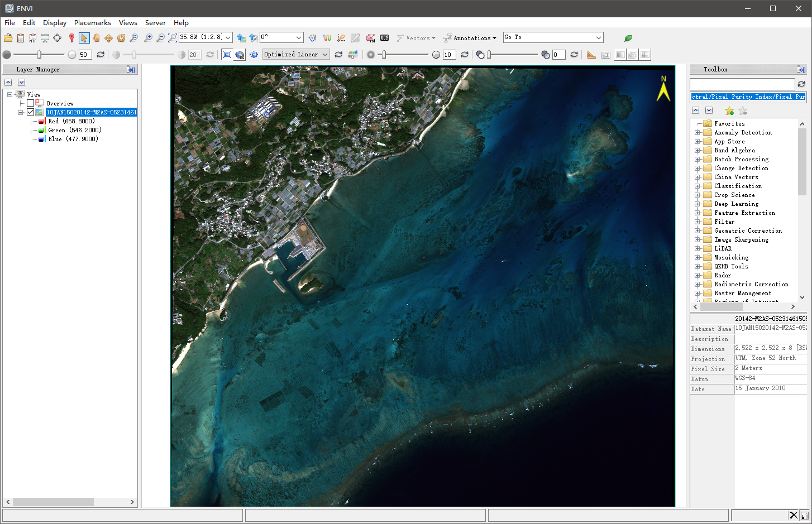This screenshot has height=524, width=812.
Task: Click the NITF metadata icon
Action: pos(33,38)
